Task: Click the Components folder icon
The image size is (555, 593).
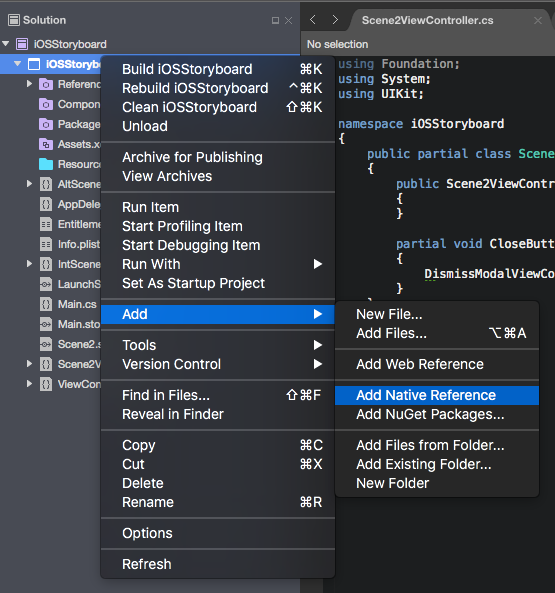Action: click(46, 104)
